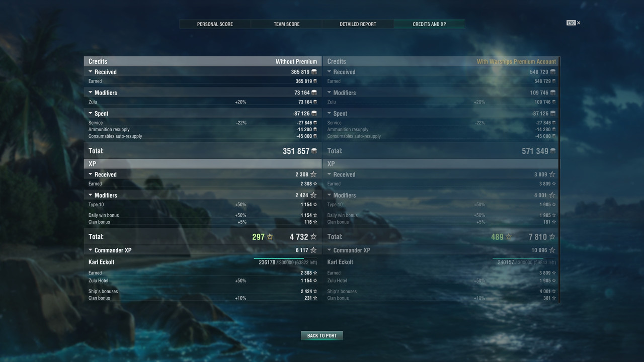Click the star icon next to premium 7 810 XP

(552, 237)
